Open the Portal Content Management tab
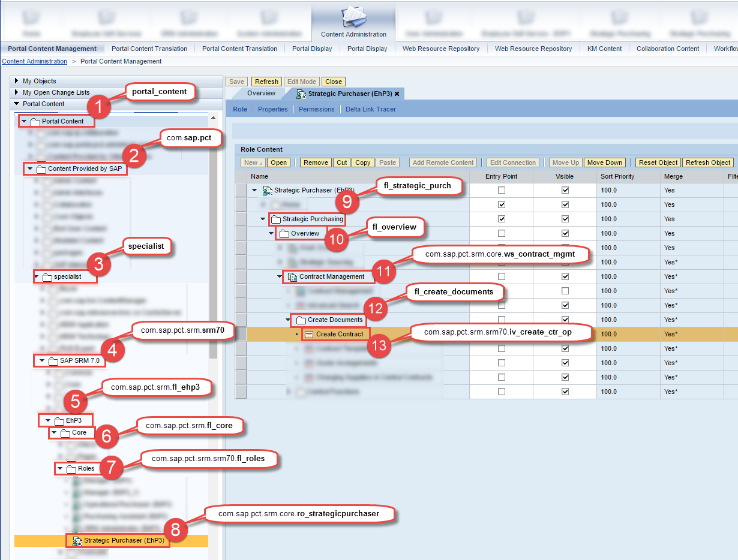The image size is (738, 560). [52, 49]
